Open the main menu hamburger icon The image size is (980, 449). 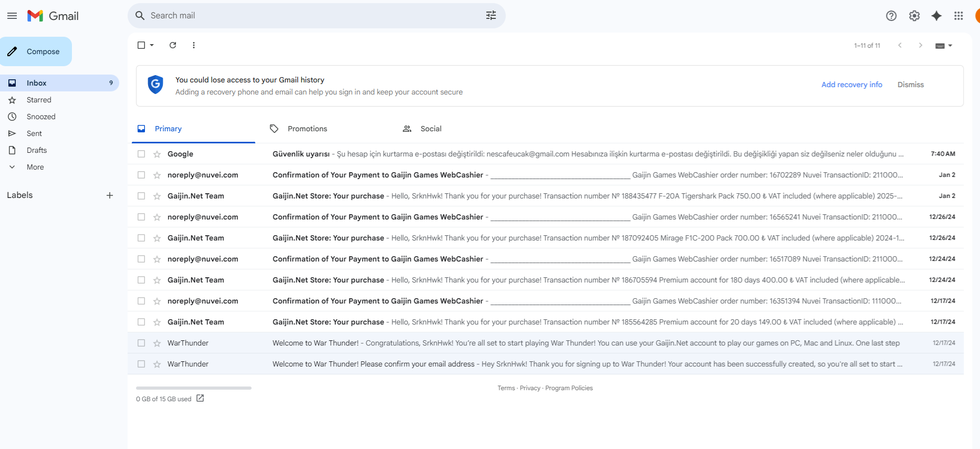click(x=12, y=16)
